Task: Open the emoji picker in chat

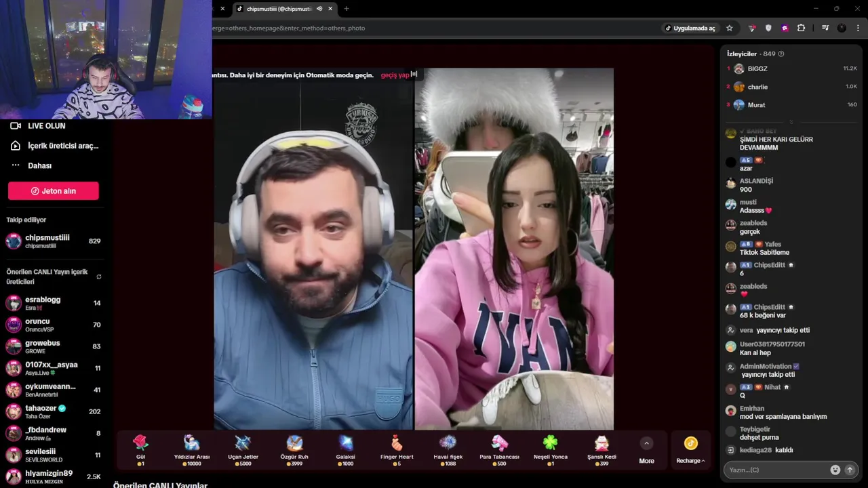Action: (835, 470)
